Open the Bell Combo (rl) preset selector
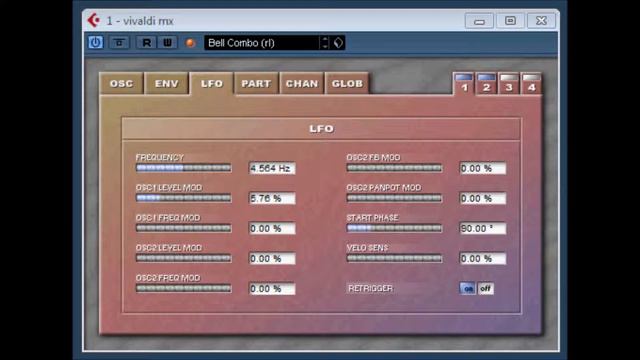The width and height of the screenshot is (640, 360). (x=262, y=43)
